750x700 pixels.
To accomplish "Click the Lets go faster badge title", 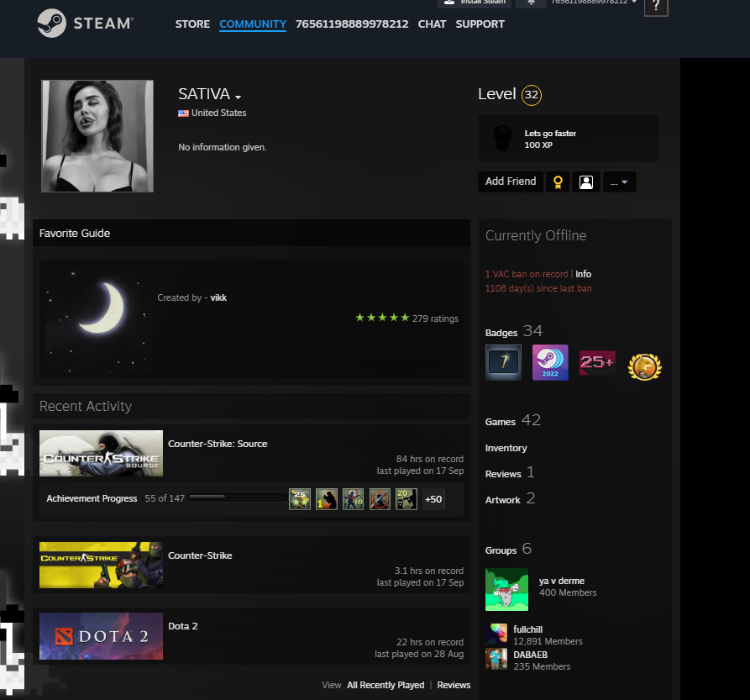I will [550, 134].
